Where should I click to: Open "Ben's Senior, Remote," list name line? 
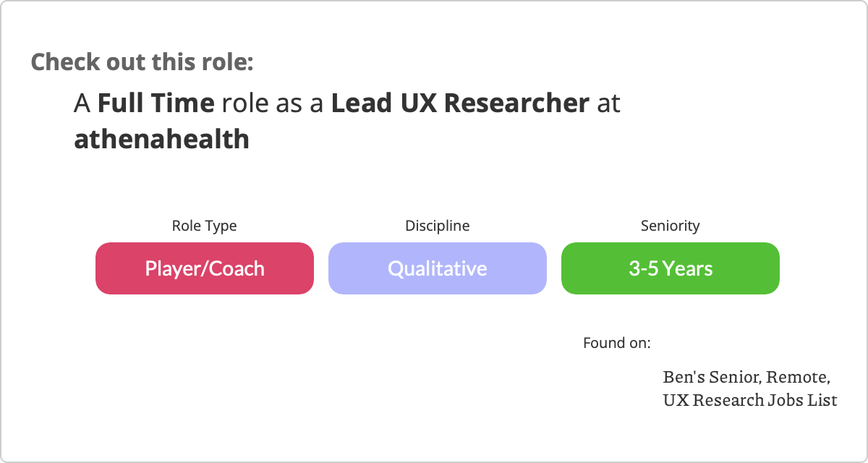[746, 377]
